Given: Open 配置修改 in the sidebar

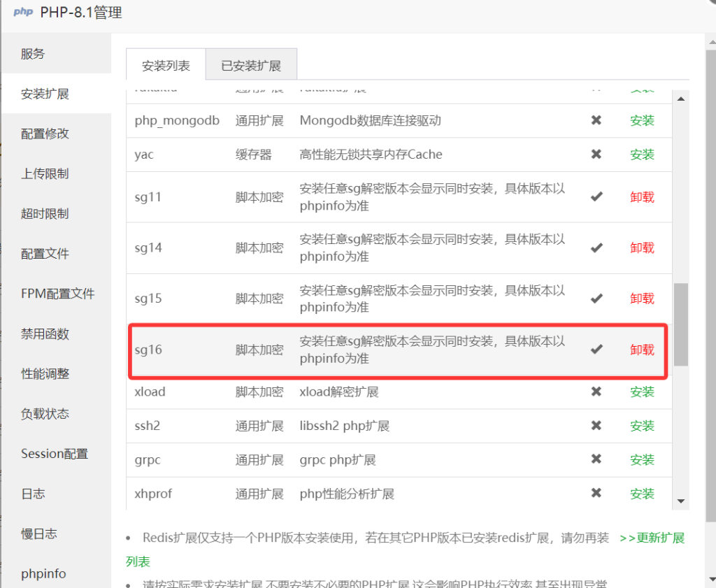Looking at the screenshot, I should (45, 134).
